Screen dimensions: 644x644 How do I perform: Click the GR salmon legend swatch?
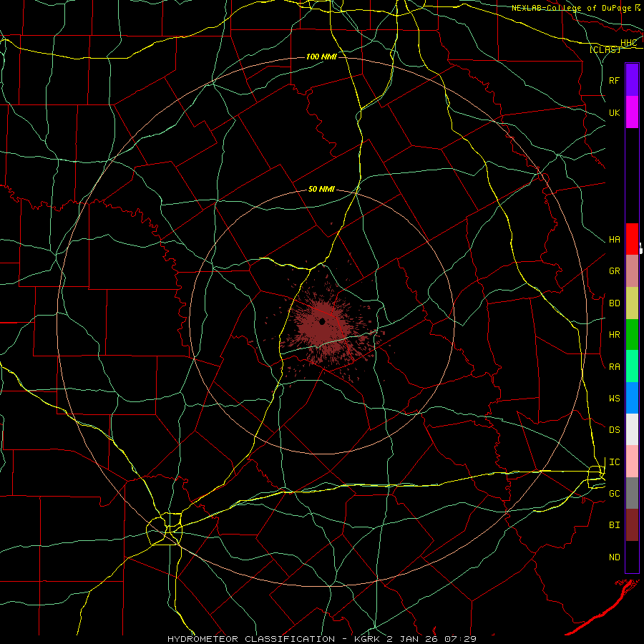pyautogui.click(x=632, y=271)
